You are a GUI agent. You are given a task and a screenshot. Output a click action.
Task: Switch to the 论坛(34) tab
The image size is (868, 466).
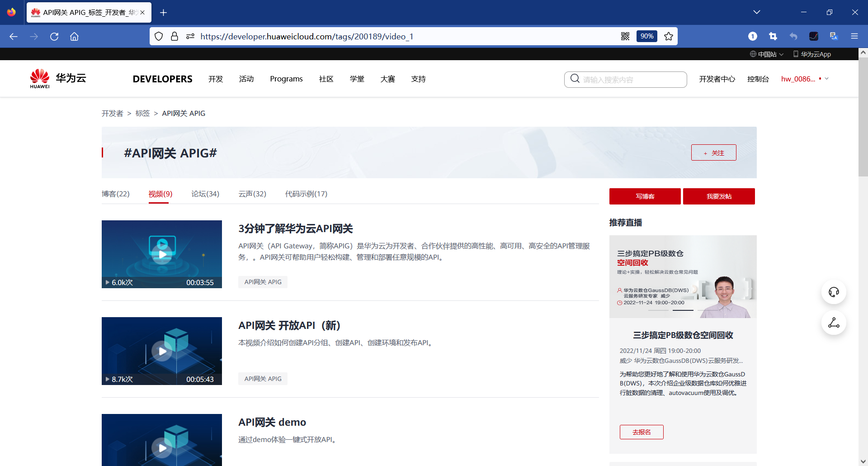205,194
